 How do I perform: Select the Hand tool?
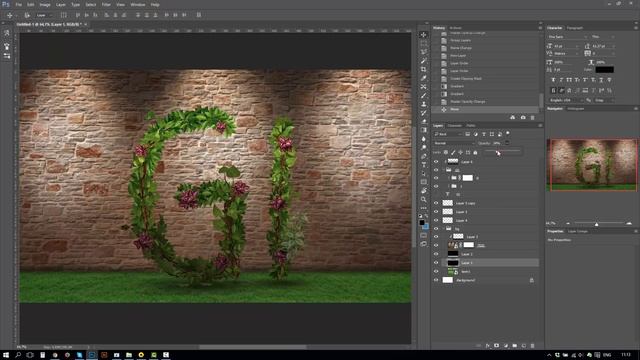coord(424,191)
